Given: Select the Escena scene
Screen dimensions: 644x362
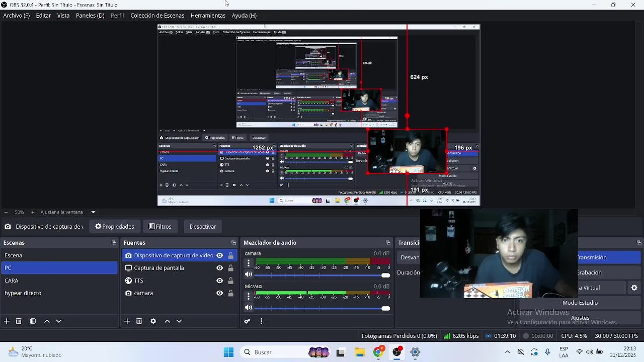Looking at the screenshot, I should click(59, 255).
